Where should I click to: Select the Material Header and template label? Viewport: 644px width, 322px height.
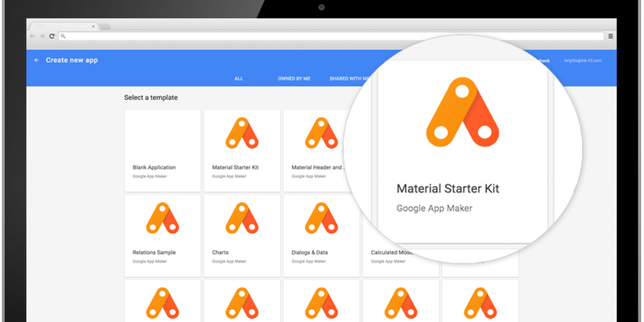click(317, 167)
